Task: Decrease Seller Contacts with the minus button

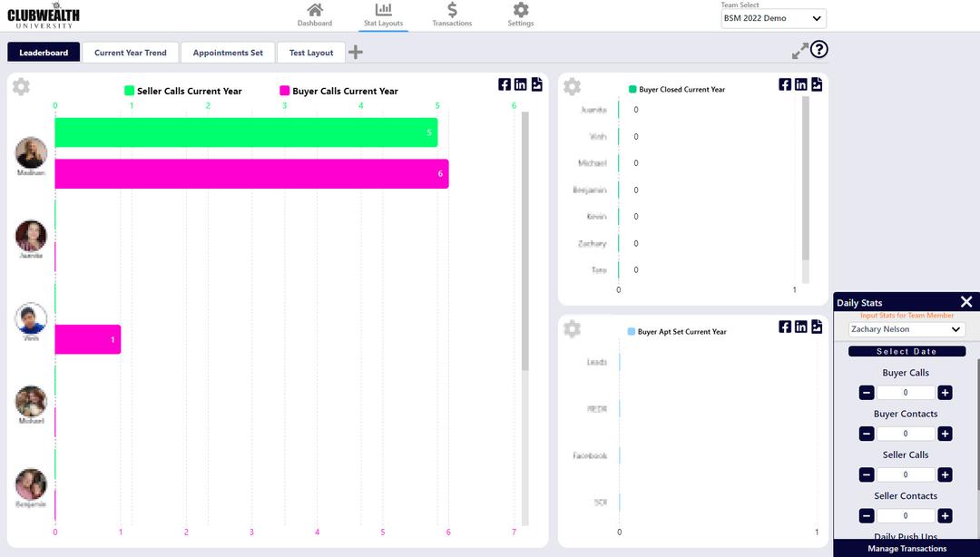Action: (x=867, y=516)
